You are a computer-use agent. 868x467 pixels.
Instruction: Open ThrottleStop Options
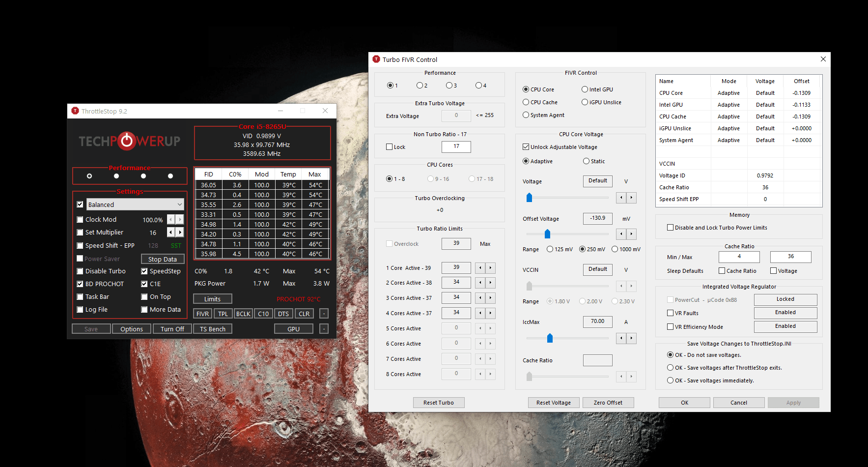(132, 329)
